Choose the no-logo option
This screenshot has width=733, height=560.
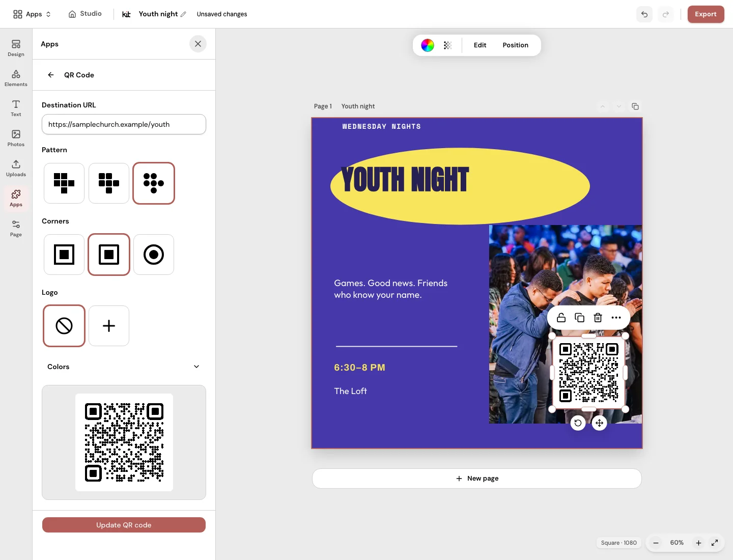(64, 326)
